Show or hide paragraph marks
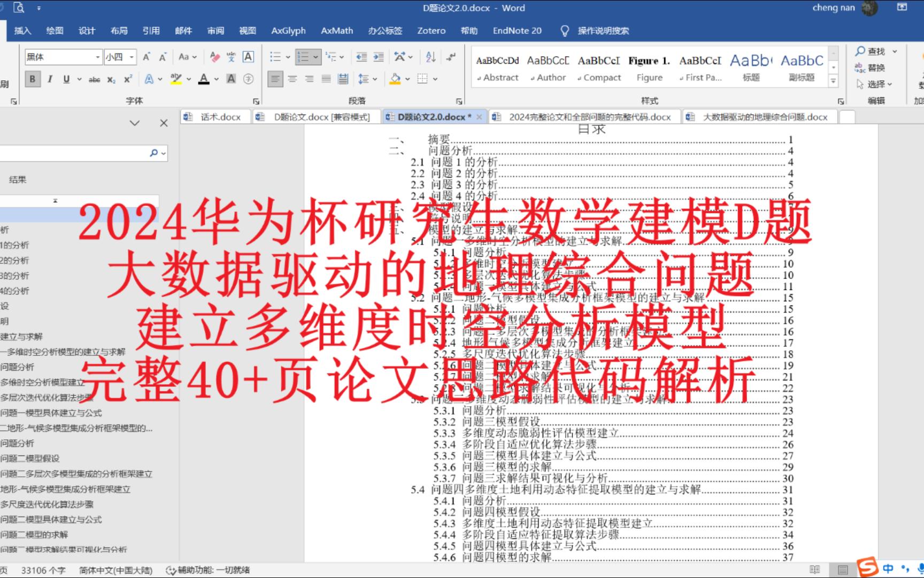 [x=450, y=57]
